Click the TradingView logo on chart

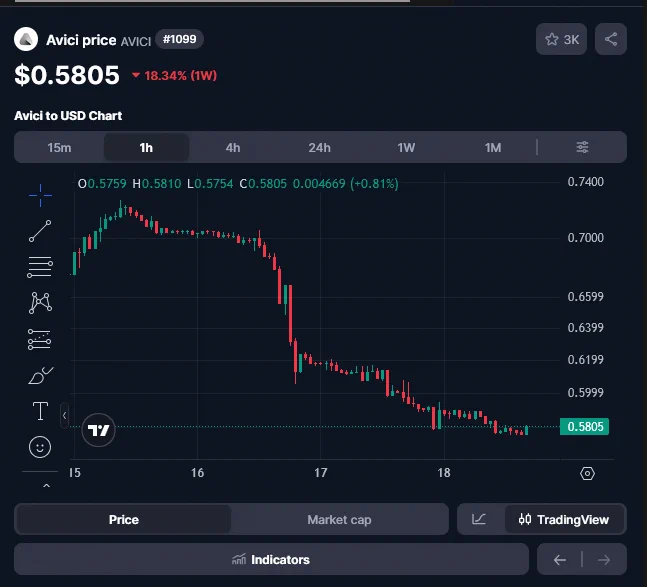coord(98,430)
